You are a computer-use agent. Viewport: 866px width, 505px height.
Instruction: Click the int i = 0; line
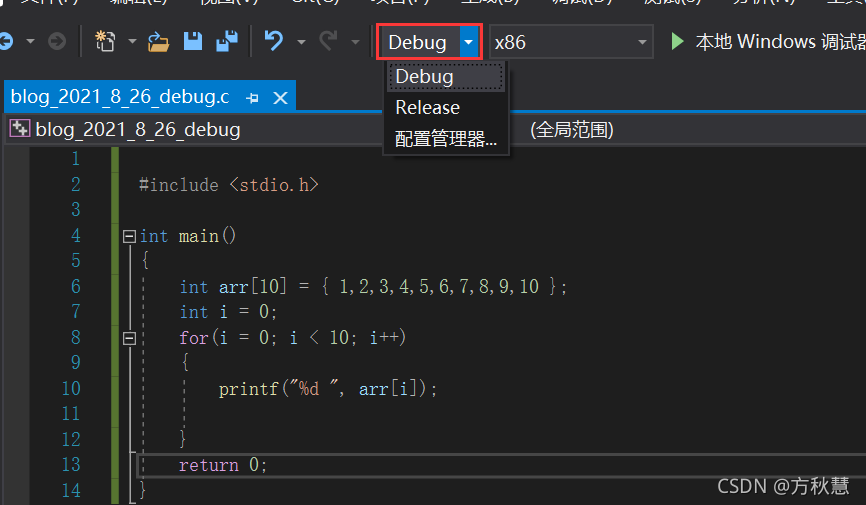click(x=228, y=312)
